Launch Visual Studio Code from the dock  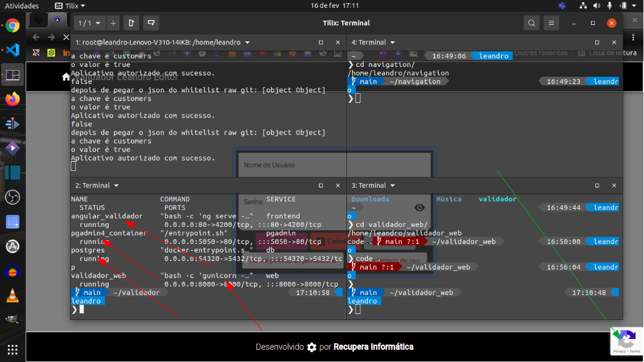pos(13,50)
